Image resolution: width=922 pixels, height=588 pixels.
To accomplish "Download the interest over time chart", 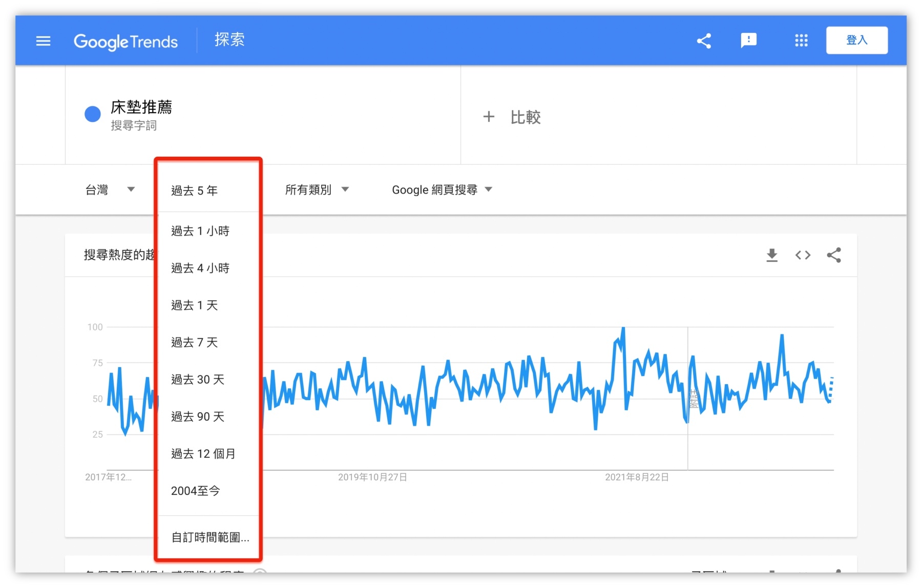I will point(772,255).
